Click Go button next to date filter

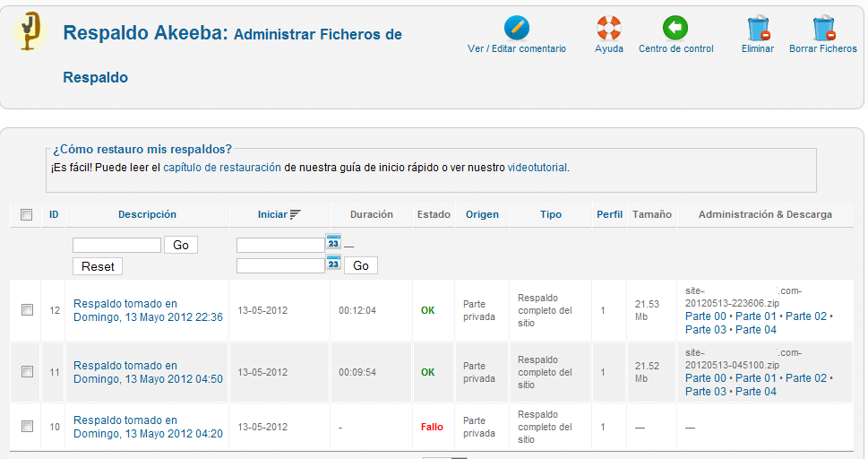[x=361, y=265]
